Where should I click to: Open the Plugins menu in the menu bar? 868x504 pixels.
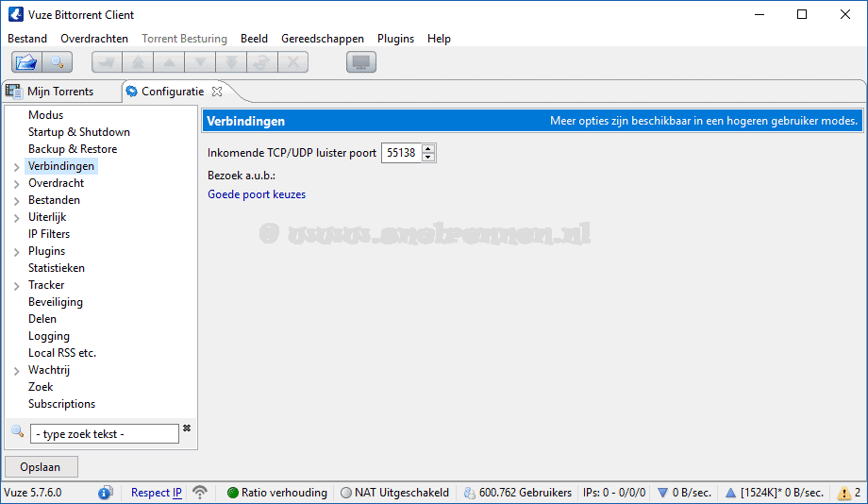click(395, 38)
